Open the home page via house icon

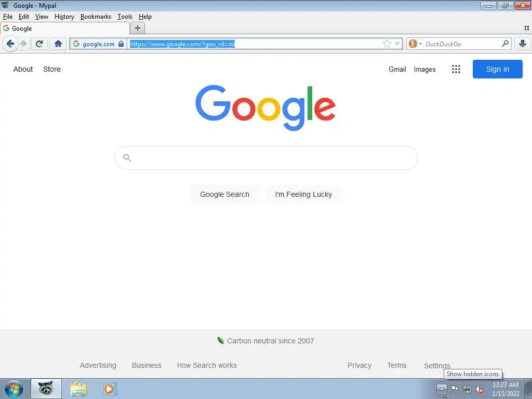click(58, 44)
